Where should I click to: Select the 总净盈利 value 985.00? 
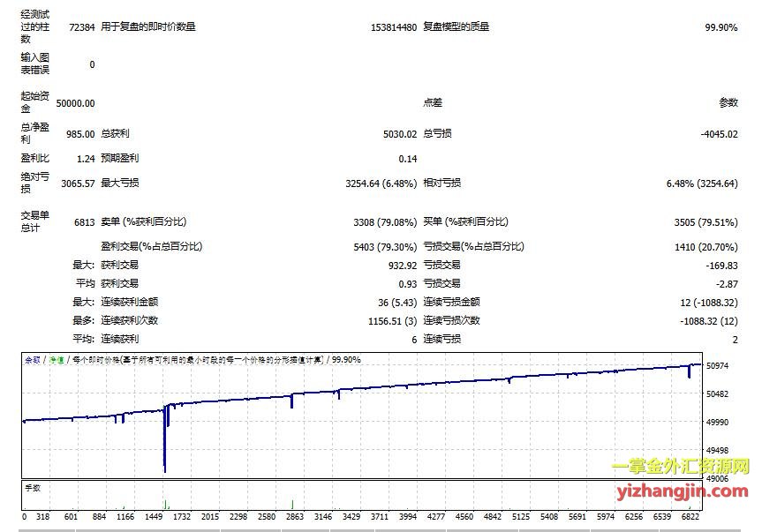coord(80,134)
